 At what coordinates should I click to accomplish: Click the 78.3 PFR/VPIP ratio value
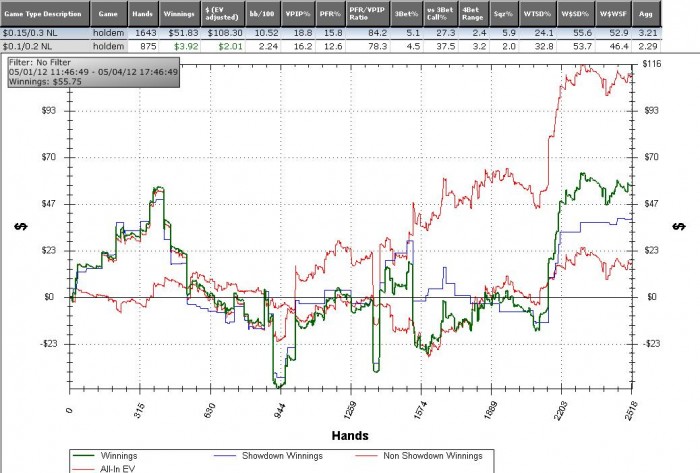coord(378,46)
